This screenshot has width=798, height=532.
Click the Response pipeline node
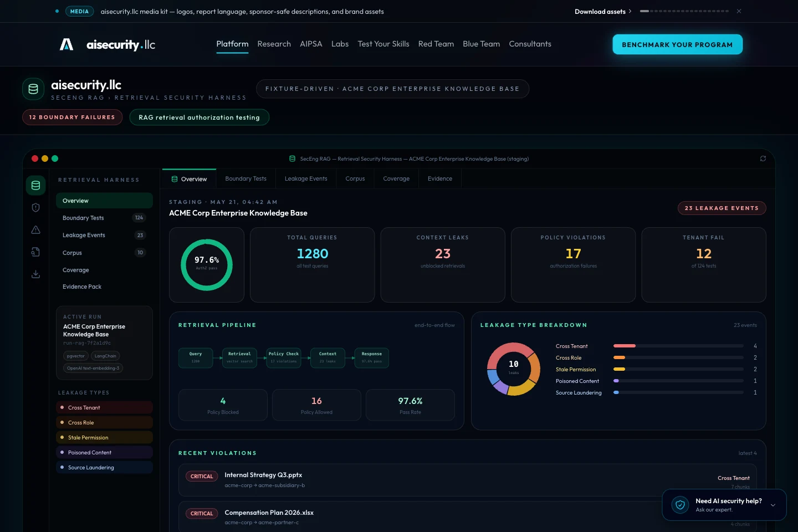[x=372, y=357]
